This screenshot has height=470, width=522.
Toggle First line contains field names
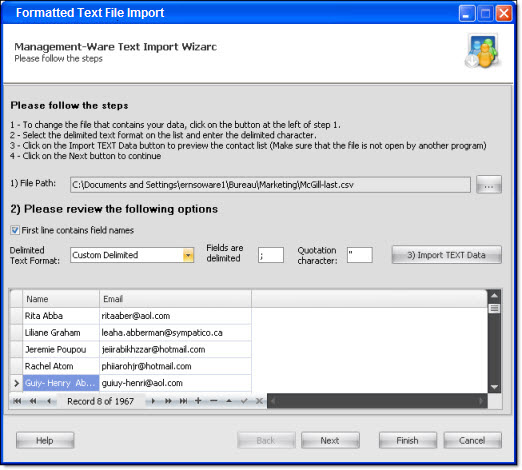(x=15, y=230)
